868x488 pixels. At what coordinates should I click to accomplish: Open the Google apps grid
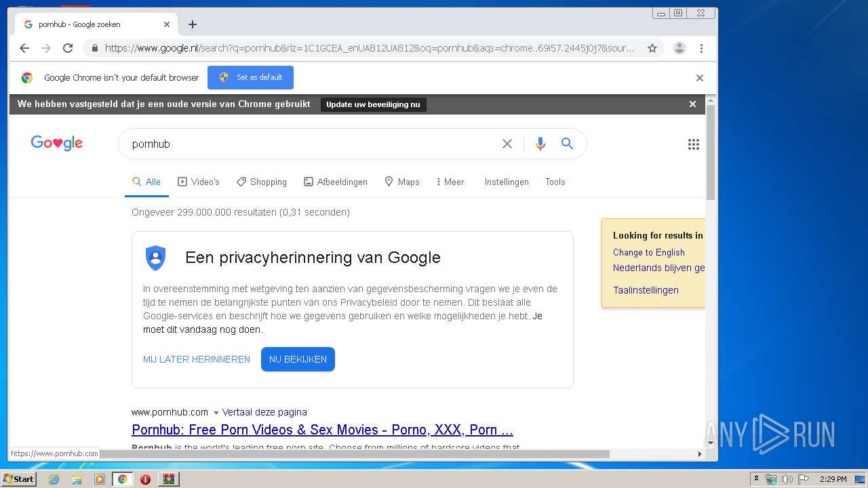coord(693,144)
